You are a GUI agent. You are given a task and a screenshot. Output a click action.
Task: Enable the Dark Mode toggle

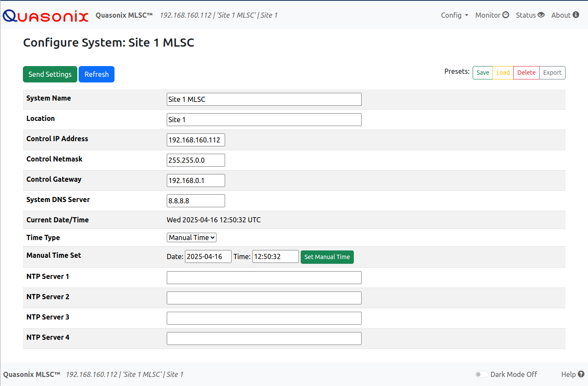(481, 374)
